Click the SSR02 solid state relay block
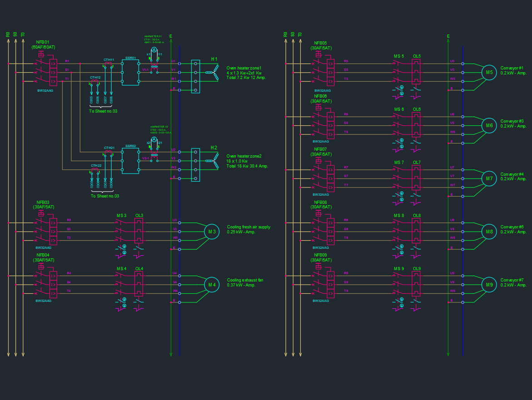 (x=130, y=161)
